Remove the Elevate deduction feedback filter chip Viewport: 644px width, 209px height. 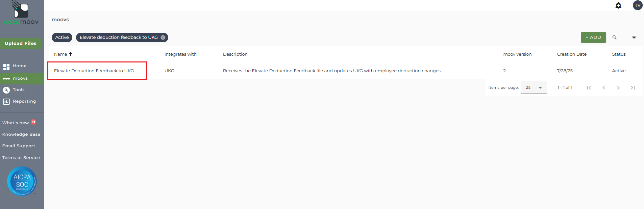[163, 37]
